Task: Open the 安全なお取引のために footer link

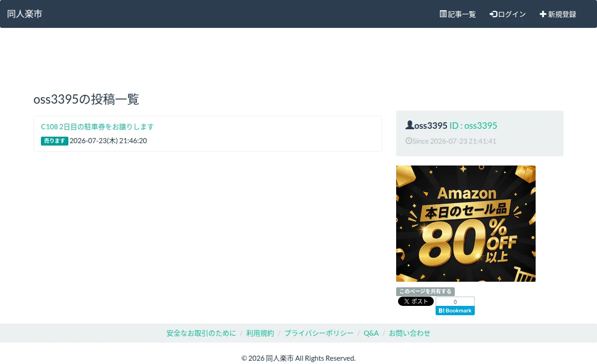Action: click(x=201, y=333)
